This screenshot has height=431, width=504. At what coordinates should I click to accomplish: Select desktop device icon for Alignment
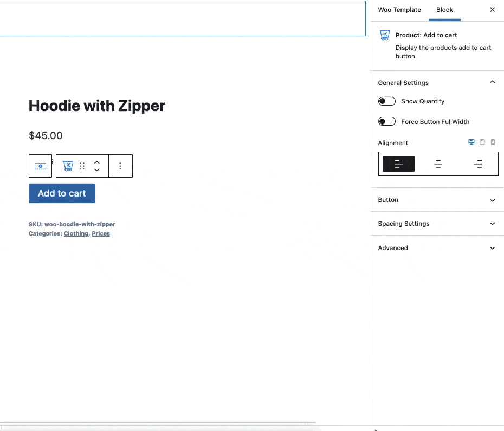click(471, 142)
